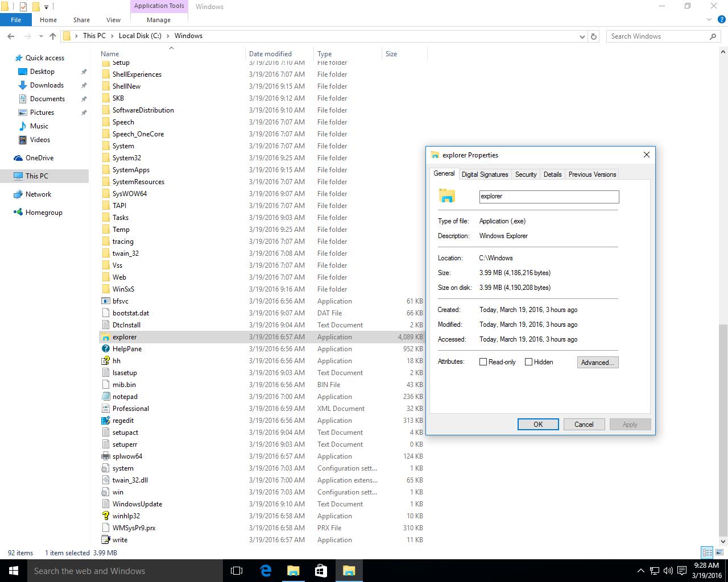Screen dimensions: 728x582
Task: Click the HelpPane question mark icon
Action: coord(105,349)
